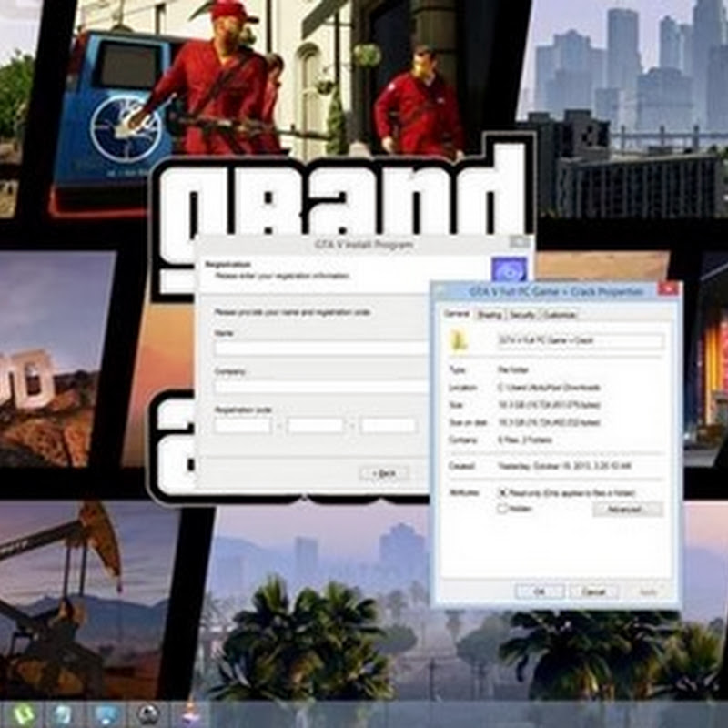Switch to the Sharing tab

[490, 315]
